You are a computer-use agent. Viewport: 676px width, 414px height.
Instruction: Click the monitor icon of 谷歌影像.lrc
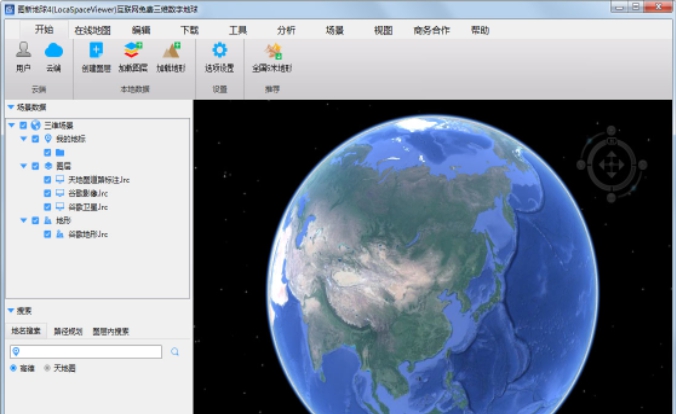(60, 193)
